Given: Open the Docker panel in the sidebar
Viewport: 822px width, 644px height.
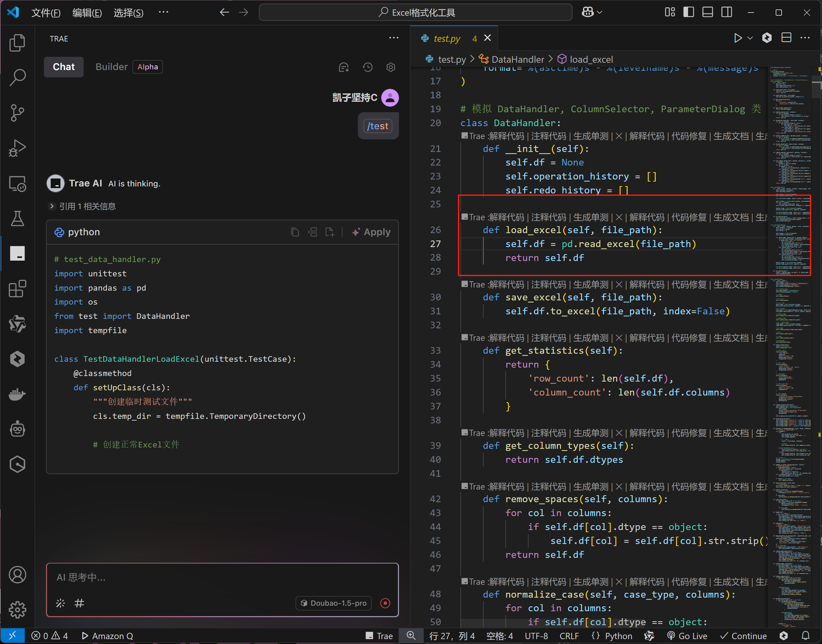Looking at the screenshot, I should click(x=17, y=394).
